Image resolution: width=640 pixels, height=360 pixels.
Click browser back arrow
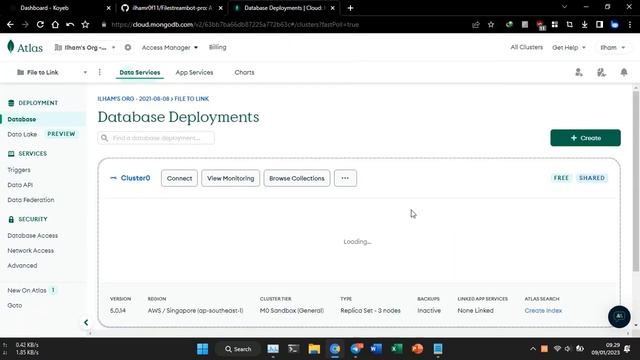coord(10,24)
